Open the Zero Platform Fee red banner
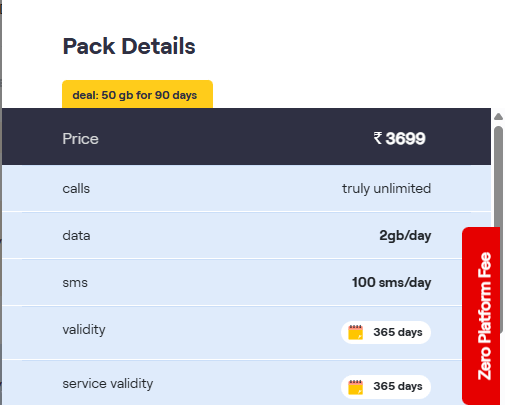Screen dimensions: 505x405 (x=481, y=316)
